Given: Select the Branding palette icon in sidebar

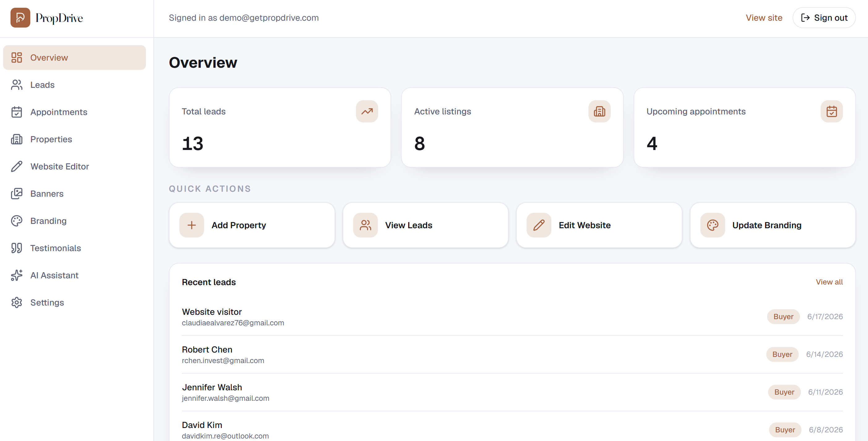Looking at the screenshot, I should [16, 221].
